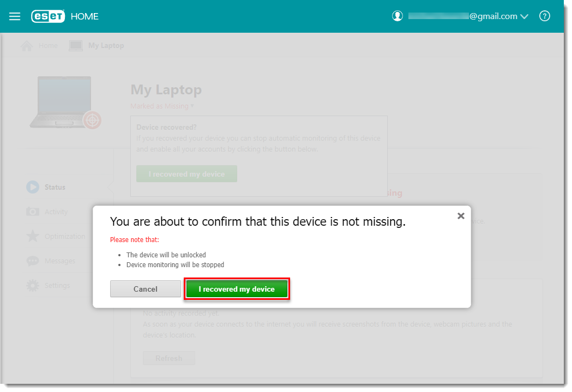Open the Optimization sidebar tab
This screenshot has width=572, height=392.
64,236
